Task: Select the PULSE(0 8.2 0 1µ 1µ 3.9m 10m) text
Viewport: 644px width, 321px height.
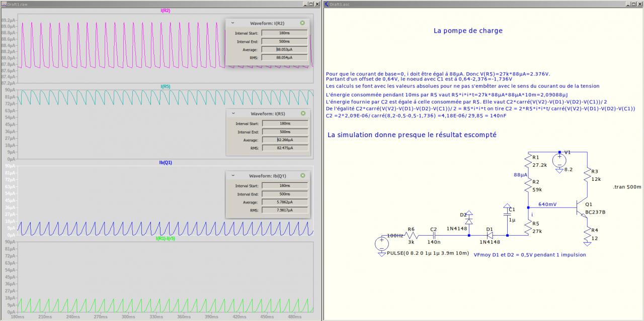Action: [x=428, y=254]
